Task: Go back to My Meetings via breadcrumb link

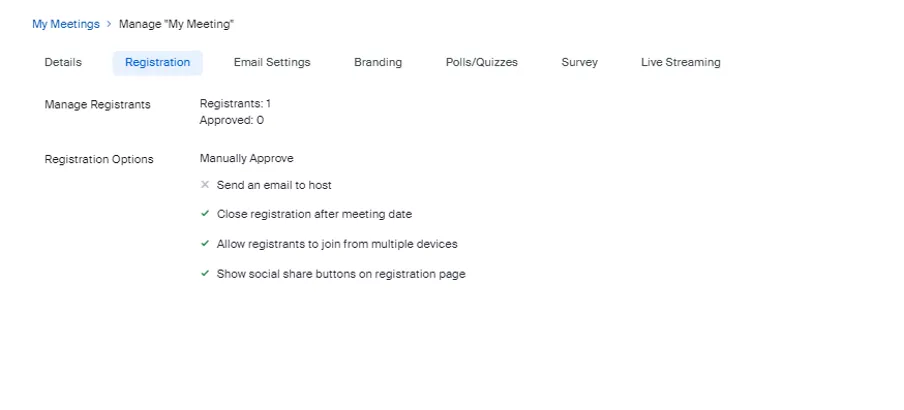Action: (66, 24)
